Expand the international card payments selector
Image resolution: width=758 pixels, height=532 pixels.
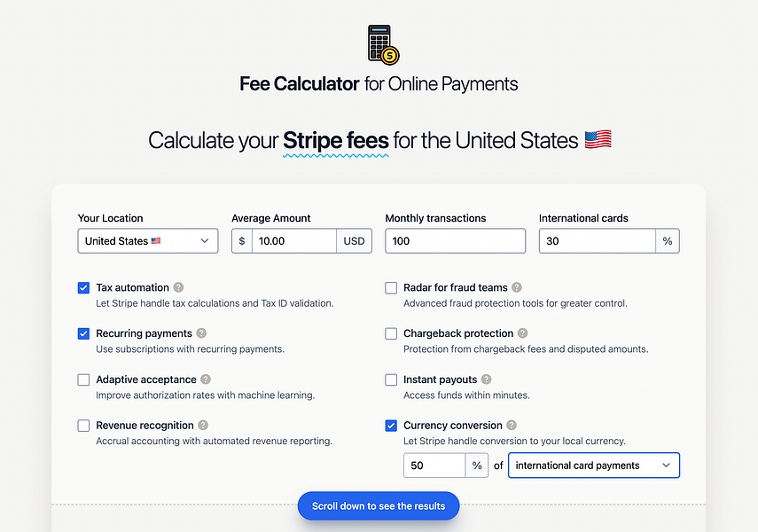coord(593,465)
